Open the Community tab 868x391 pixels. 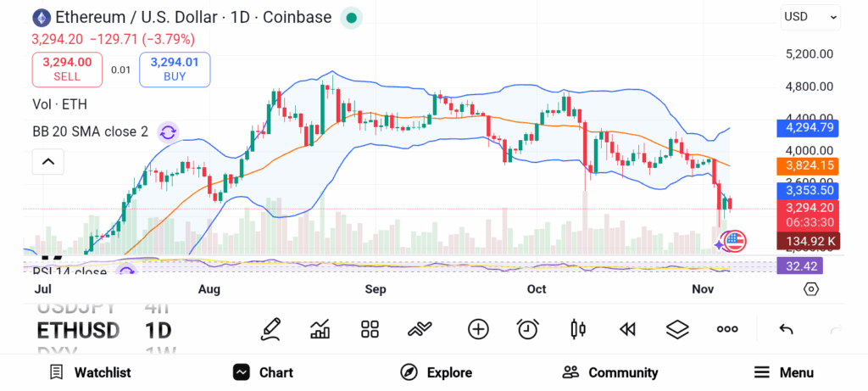(610, 372)
